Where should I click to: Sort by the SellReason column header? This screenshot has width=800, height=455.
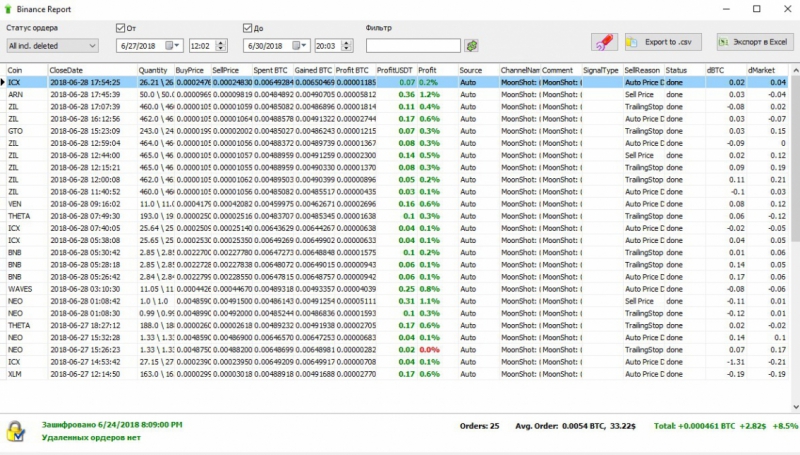(643, 70)
